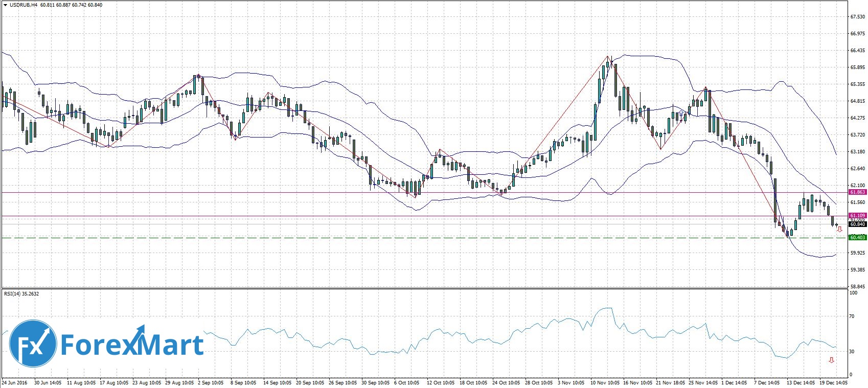Screen dimensions: 868x388
Task: Click the 61.109 level price label
Action: (x=857, y=216)
